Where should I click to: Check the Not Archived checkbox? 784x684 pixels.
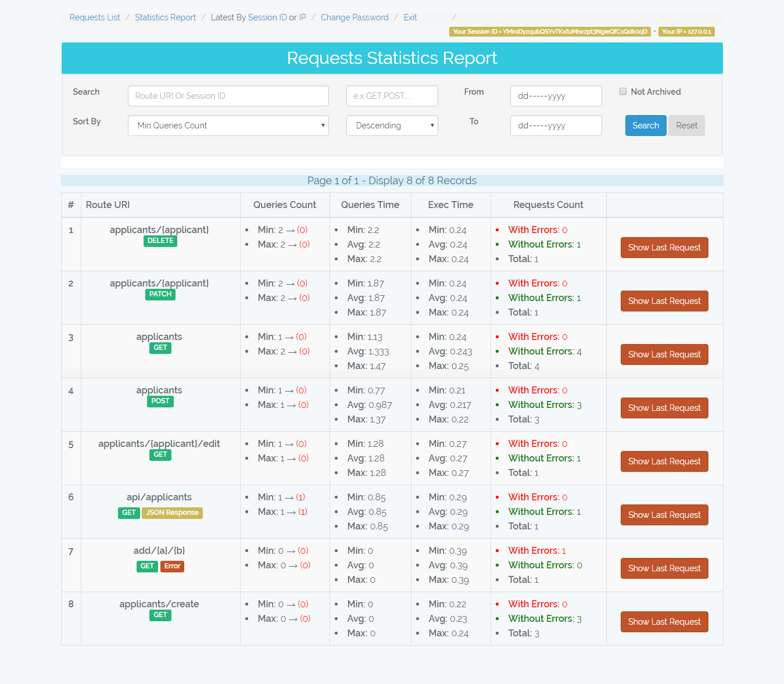(623, 92)
